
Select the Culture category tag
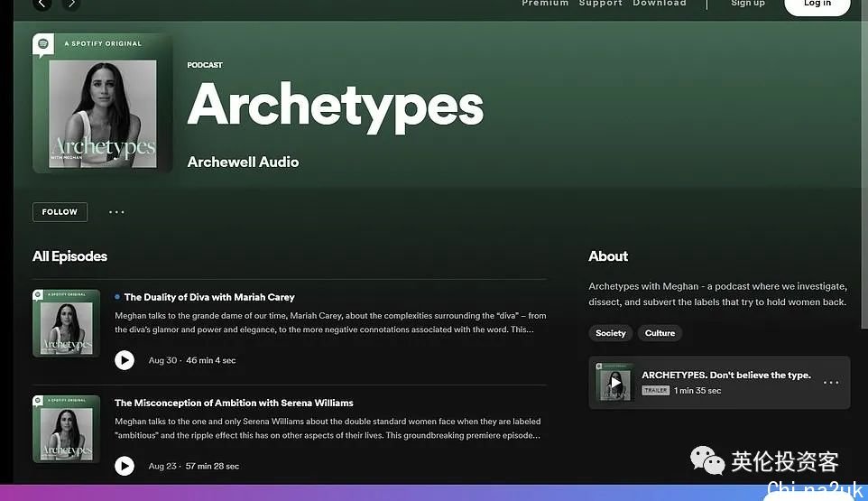[660, 333]
